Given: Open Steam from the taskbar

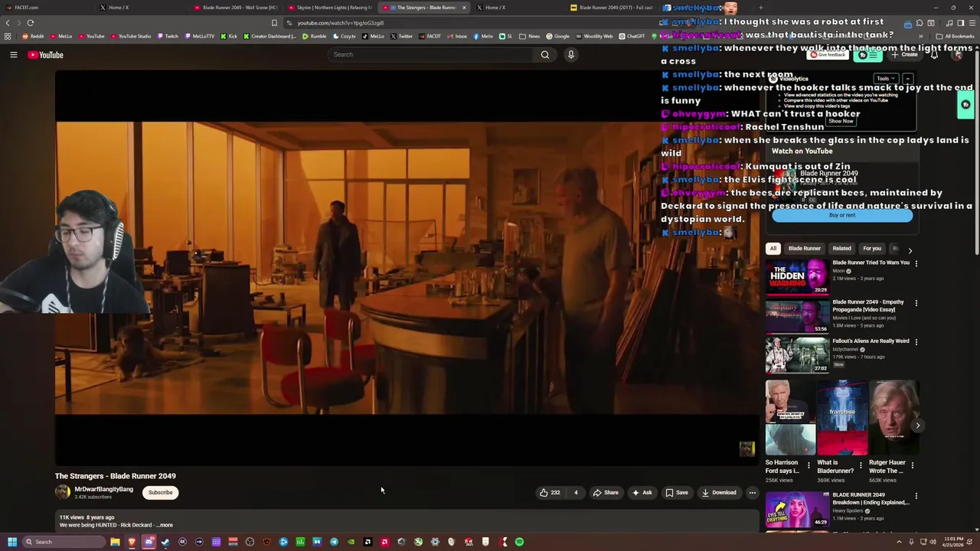Looking at the screenshot, I should (x=165, y=542).
